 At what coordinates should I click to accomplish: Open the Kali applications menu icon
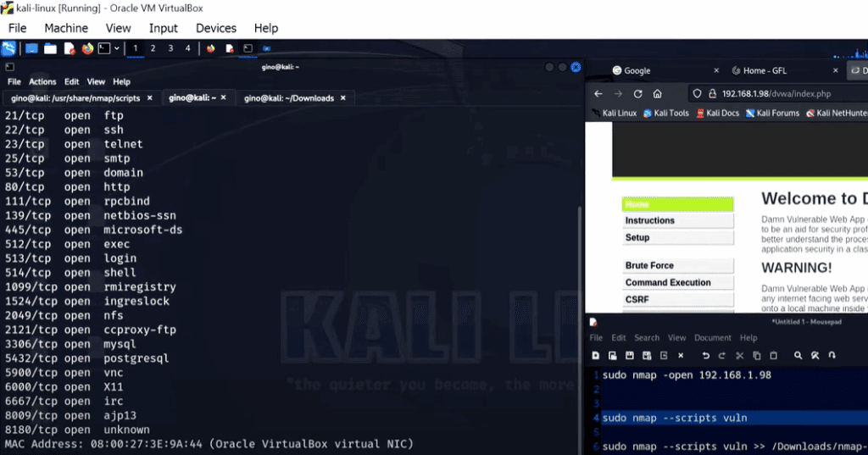click(8, 48)
